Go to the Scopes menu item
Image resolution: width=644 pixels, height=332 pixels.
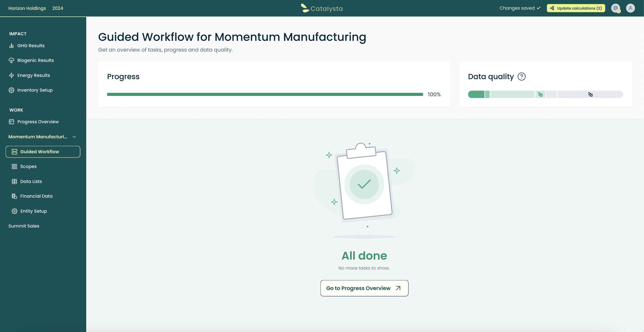[x=28, y=166]
